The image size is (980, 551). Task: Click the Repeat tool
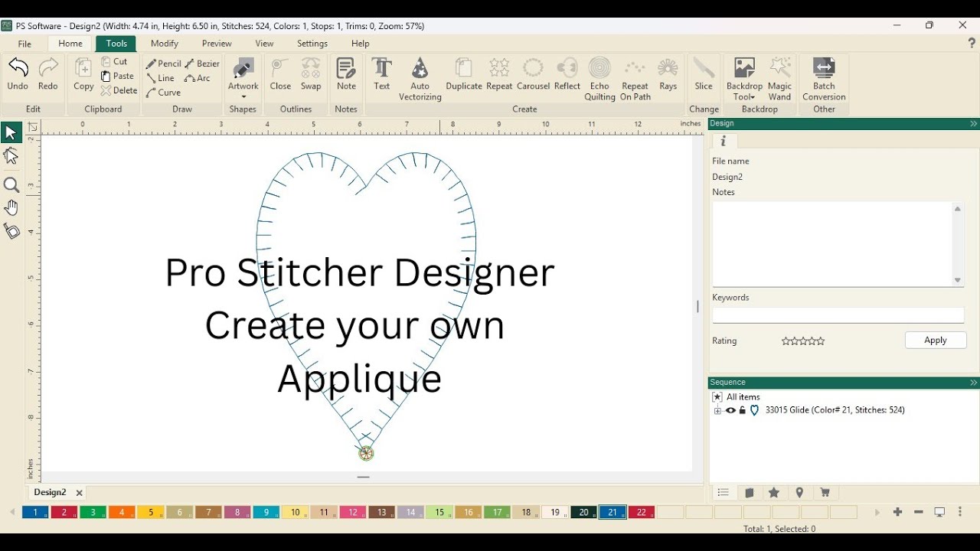tap(499, 74)
